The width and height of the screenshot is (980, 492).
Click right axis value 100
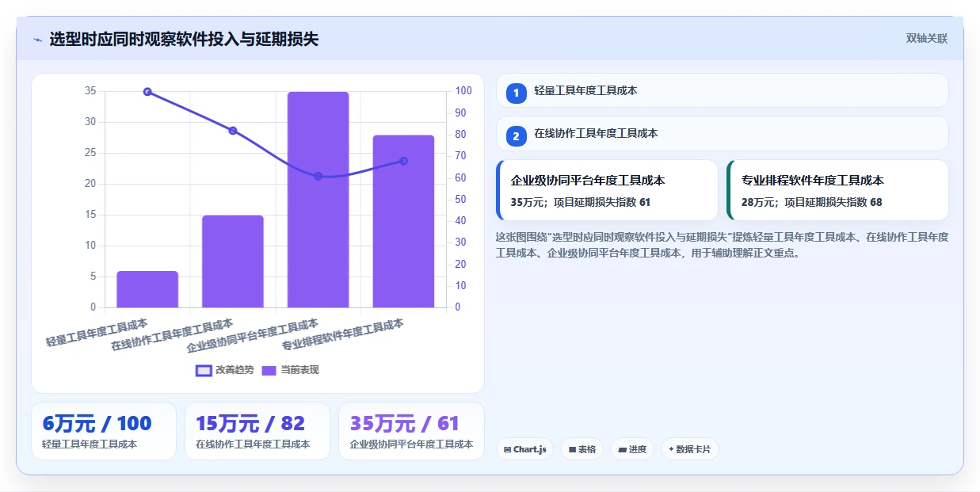pyautogui.click(x=463, y=91)
